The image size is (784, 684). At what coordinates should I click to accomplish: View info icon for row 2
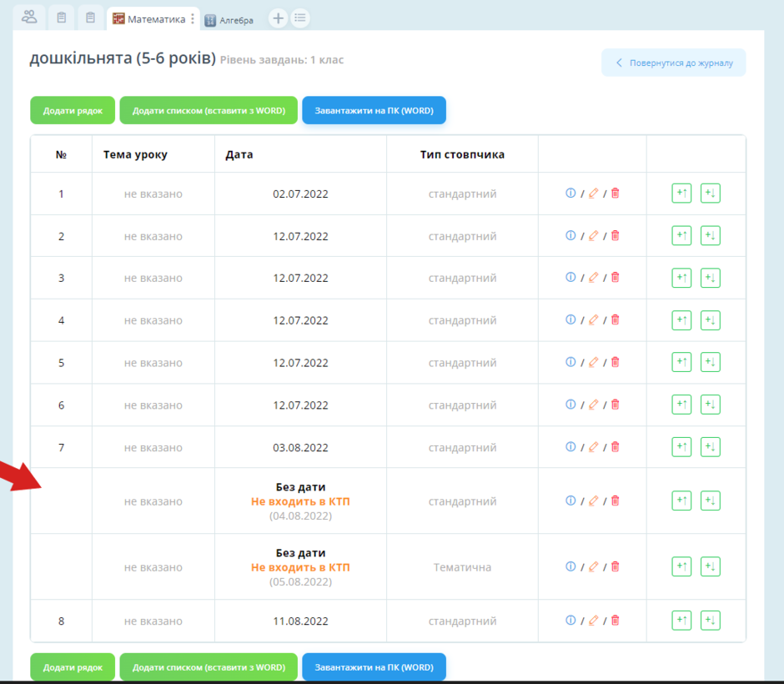coord(570,235)
